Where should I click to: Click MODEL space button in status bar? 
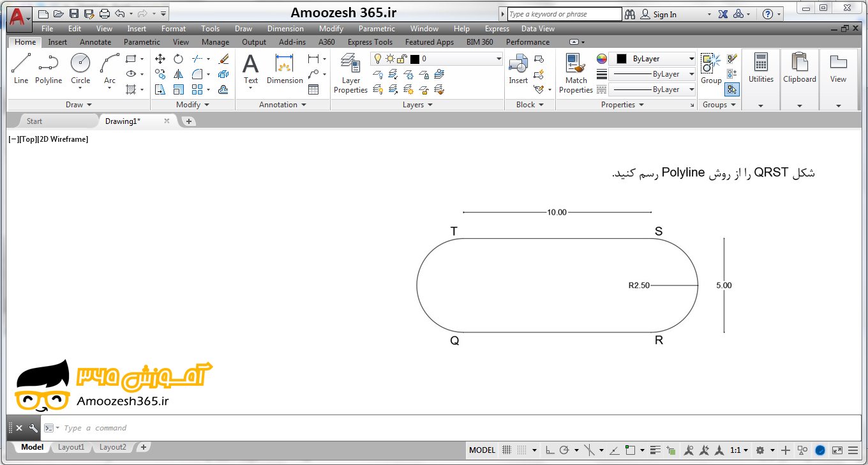(x=482, y=450)
